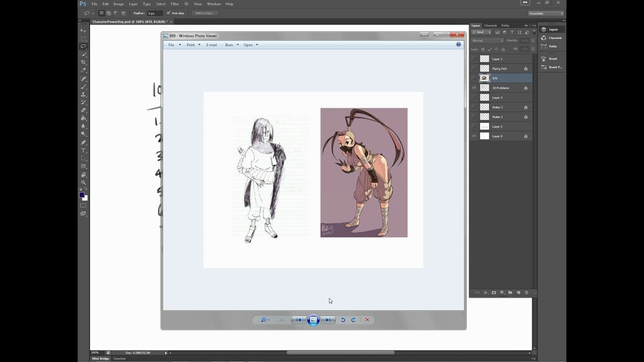Delete the photo with the red X

[x=367, y=320]
